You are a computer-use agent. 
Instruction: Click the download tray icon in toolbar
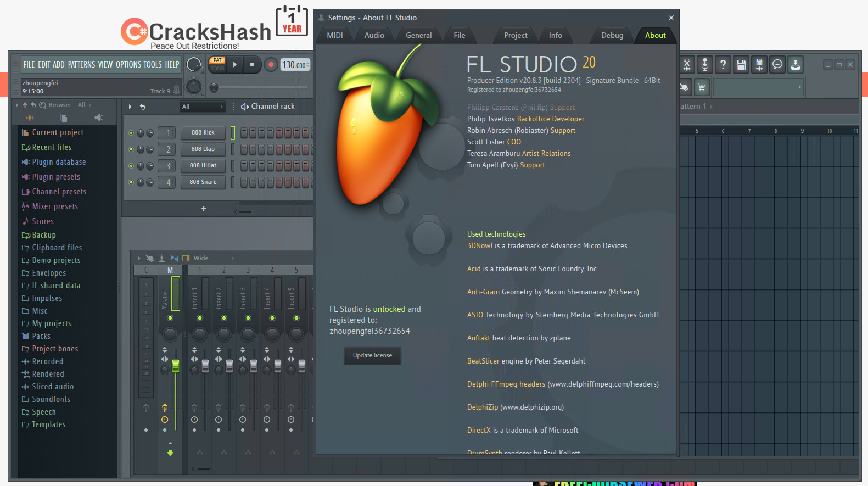pyautogui.click(x=796, y=65)
